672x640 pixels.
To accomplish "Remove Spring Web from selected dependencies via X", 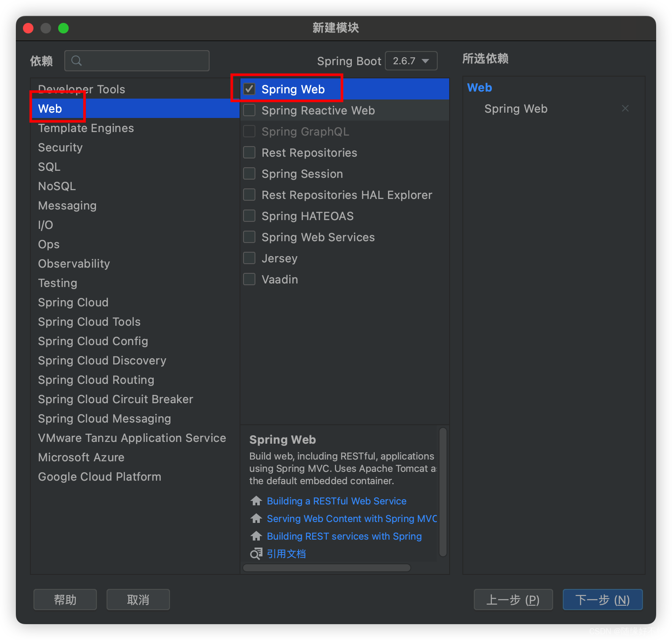I will point(625,108).
